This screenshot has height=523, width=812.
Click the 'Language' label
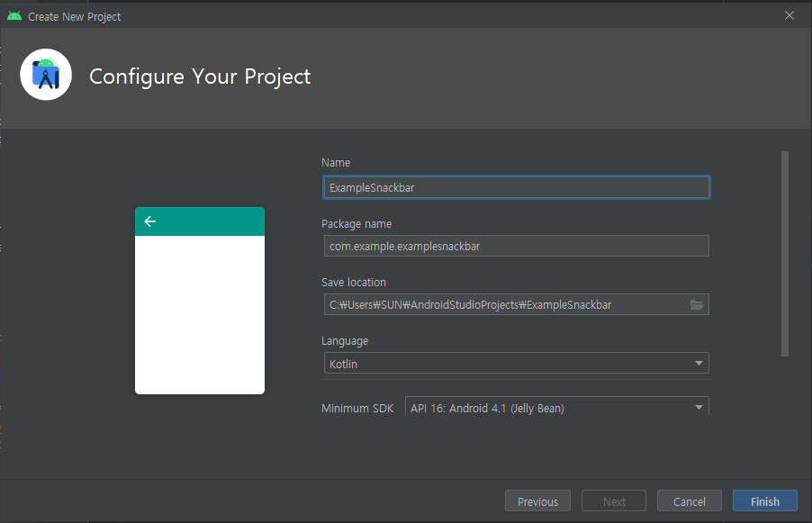pyautogui.click(x=345, y=341)
